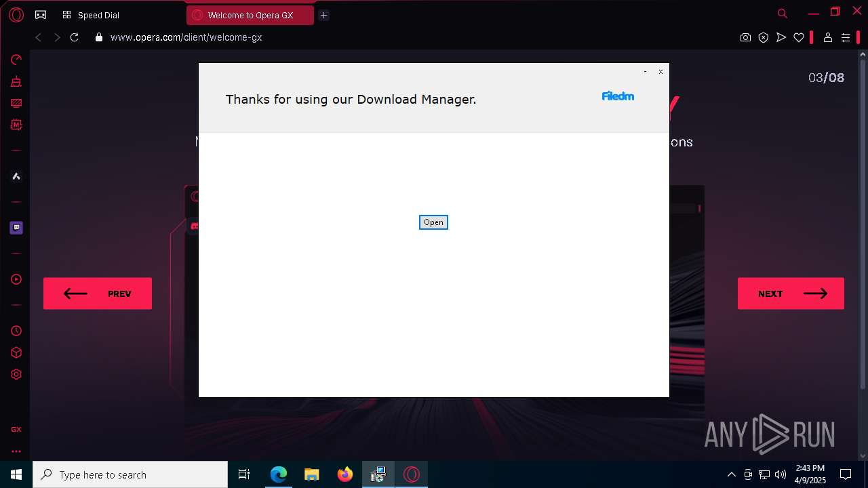Open the network icon in system tray

764,474
